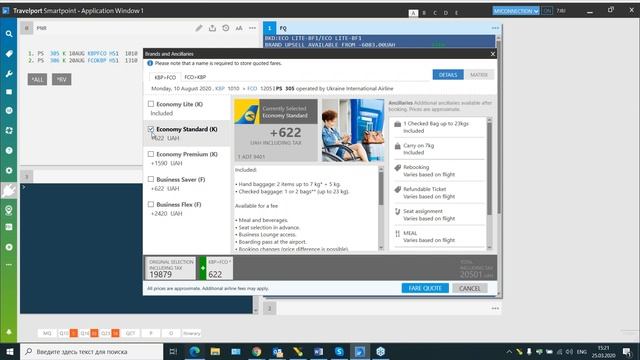Click the share/export icon in PNR panel
Viewport: 640px width, 360px height.
click(x=212, y=28)
